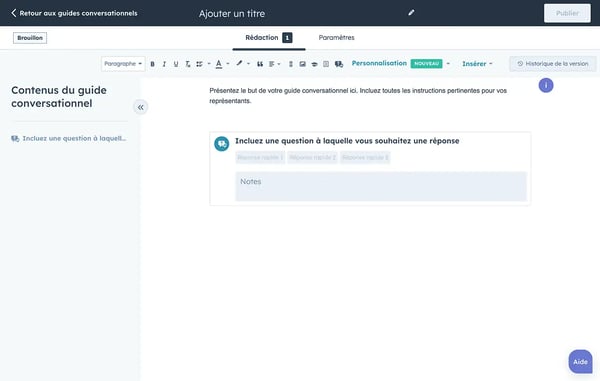Click the question heading text
This screenshot has height=381, width=600.
[x=347, y=141]
